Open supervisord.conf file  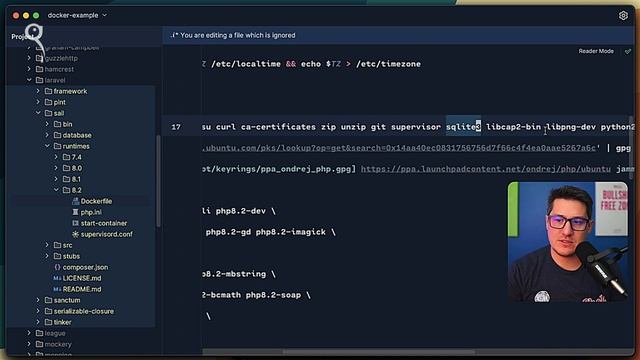tap(107, 234)
